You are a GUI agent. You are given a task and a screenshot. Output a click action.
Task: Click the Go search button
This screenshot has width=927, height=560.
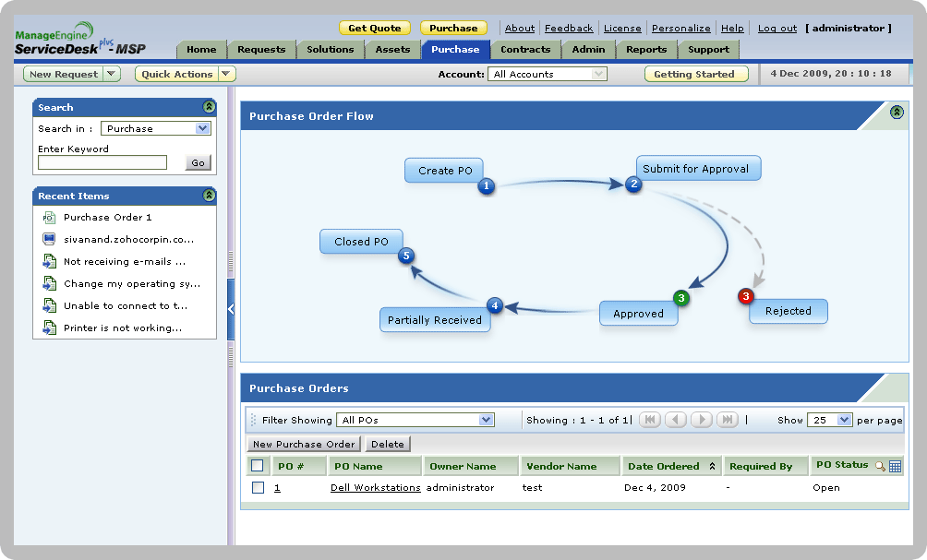[199, 162]
